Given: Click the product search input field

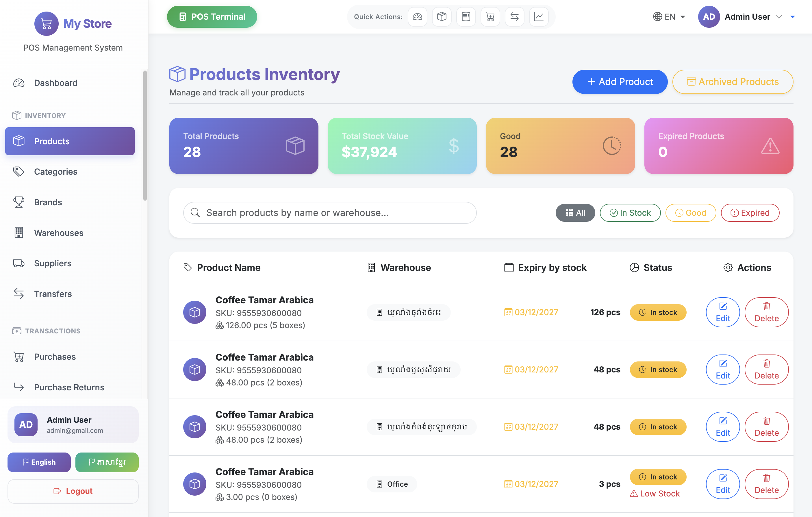Looking at the screenshot, I should pos(330,213).
